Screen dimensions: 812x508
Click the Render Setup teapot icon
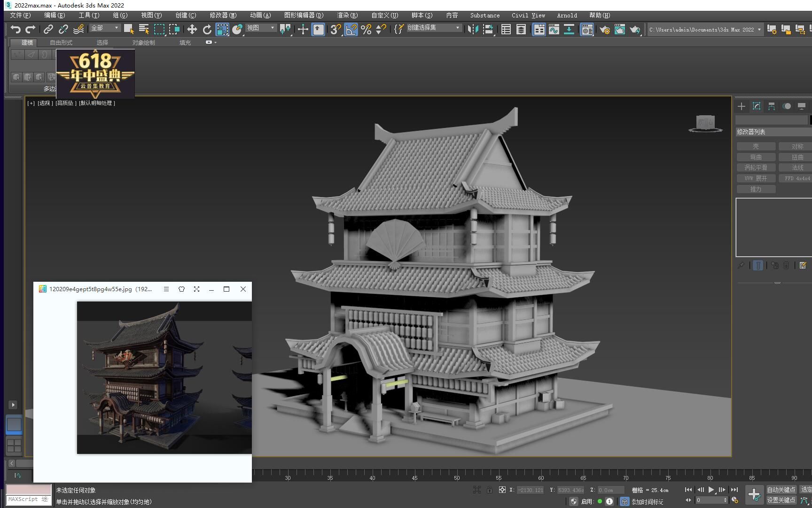coord(606,29)
